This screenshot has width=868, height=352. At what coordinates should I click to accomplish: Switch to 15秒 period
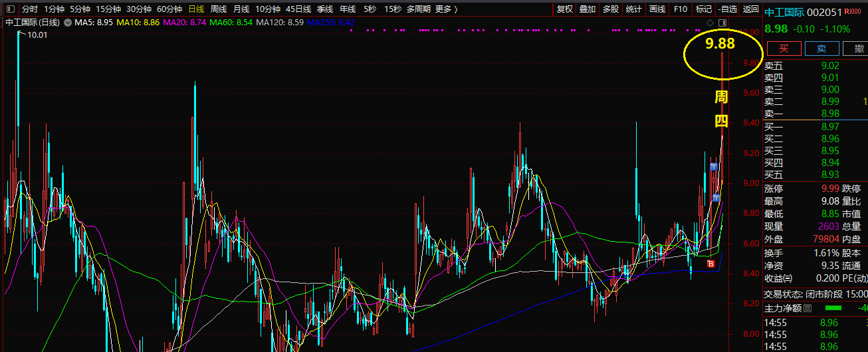392,9
